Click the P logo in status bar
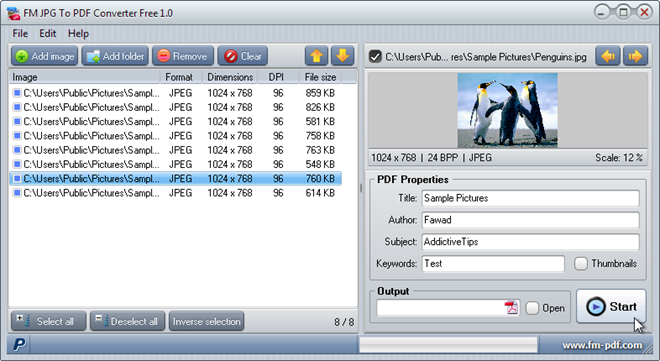Viewport: 660px width, 361px height. [x=19, y=345]
